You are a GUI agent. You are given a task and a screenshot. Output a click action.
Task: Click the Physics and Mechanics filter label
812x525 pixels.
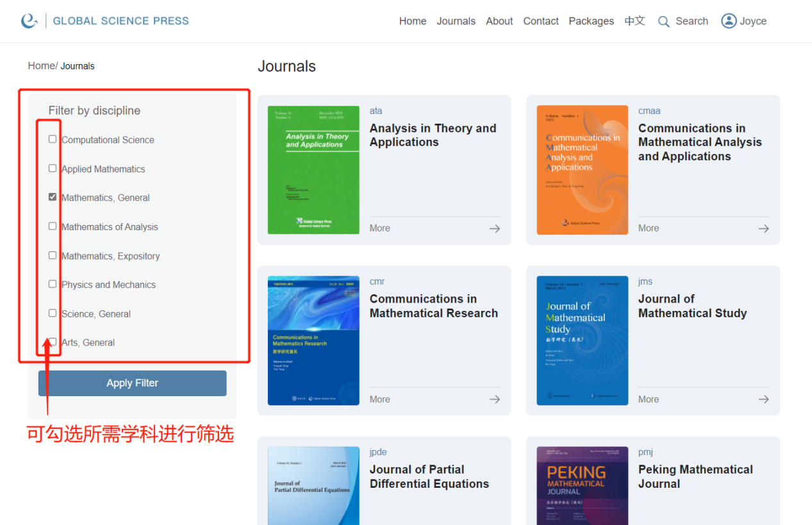point(108,285)
